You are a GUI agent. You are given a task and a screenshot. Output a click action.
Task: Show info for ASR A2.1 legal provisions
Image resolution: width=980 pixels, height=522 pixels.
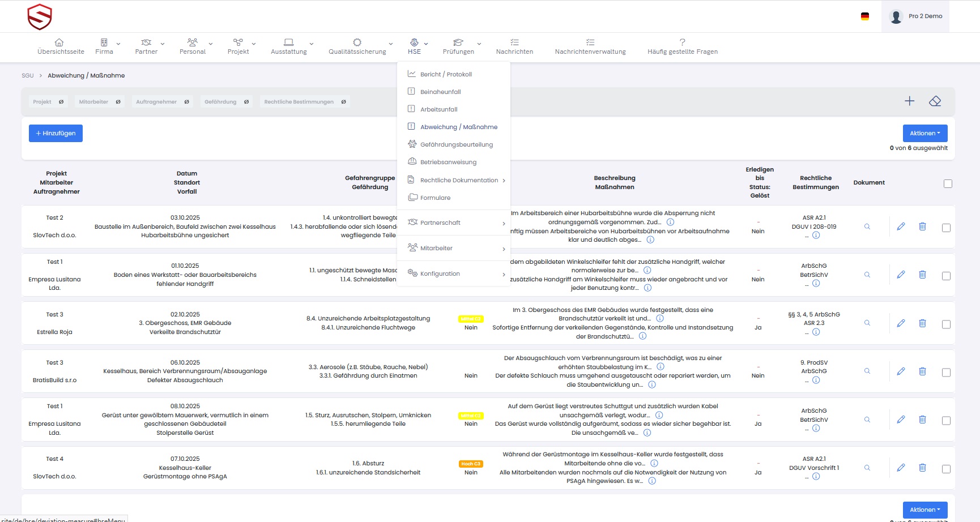[816, 235]
